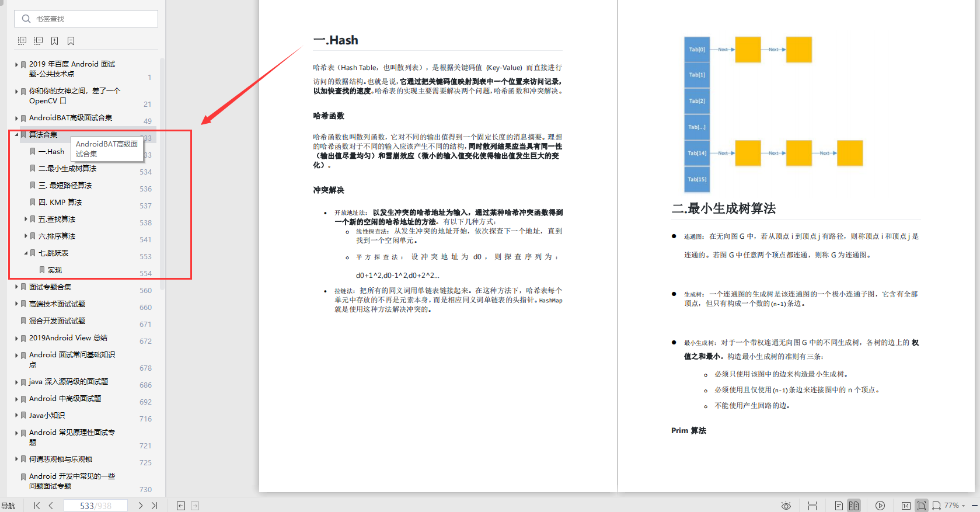The width and height of the screenshot is (980, 512).
Task: Switch to two-page view icon
Action: [854, 506]
